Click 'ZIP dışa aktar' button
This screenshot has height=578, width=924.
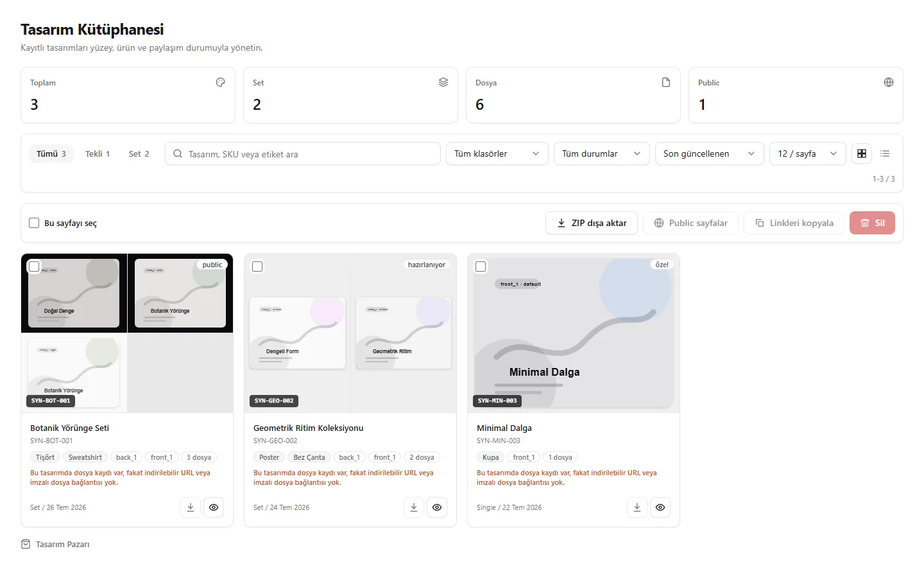[592, 223]
